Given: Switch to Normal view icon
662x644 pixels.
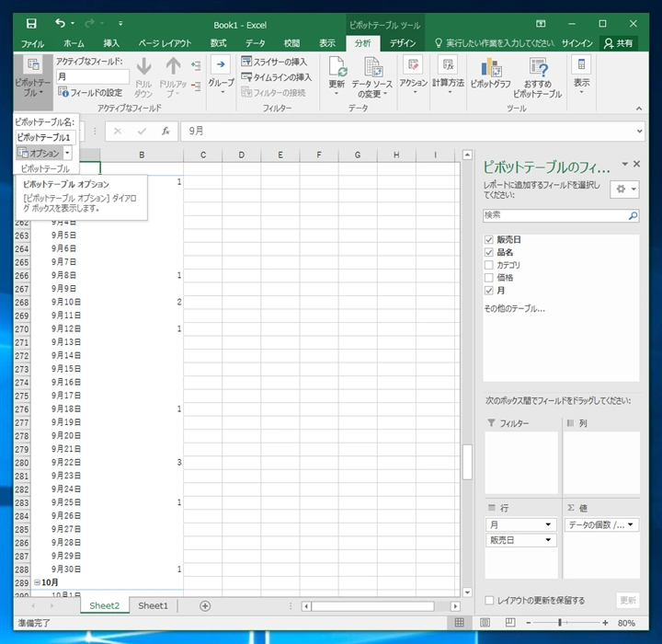Looking at the screenshot, I should (x=460, y=623).
